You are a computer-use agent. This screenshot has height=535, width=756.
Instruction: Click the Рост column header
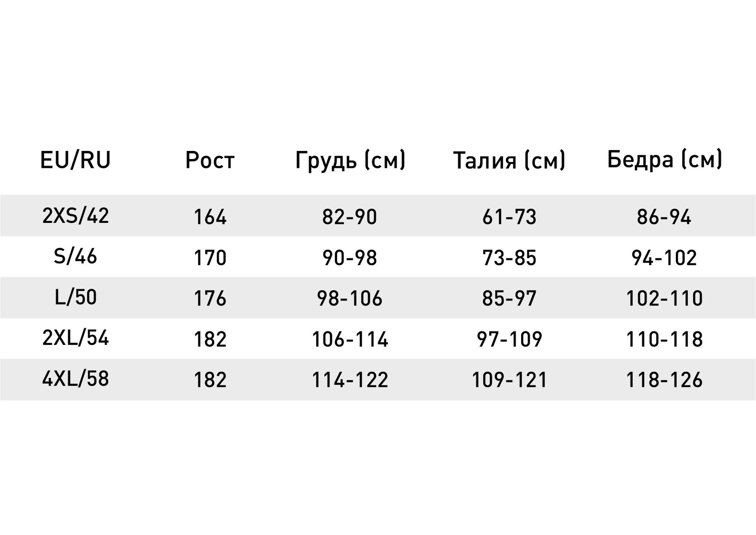(210, 160)
